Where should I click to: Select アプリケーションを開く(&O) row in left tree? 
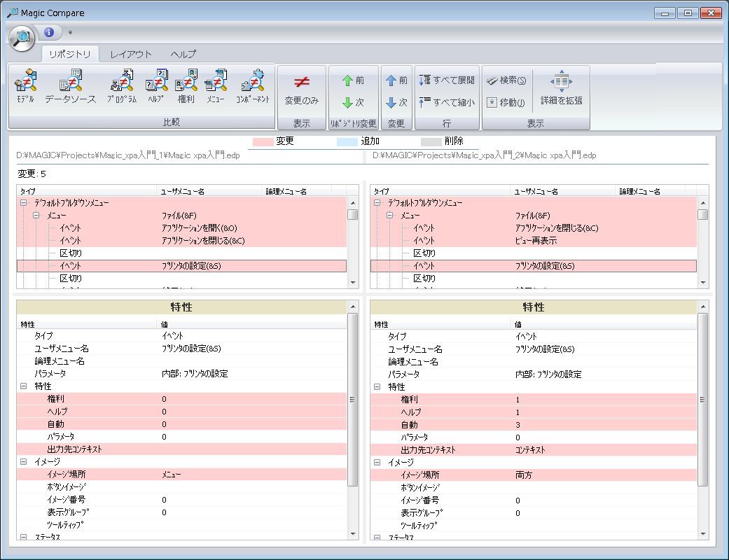182,228
